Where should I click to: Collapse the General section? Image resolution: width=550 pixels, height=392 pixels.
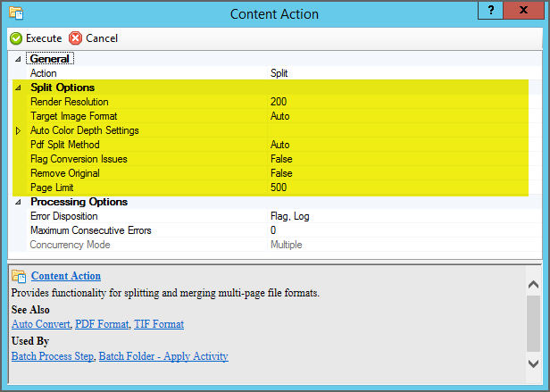tap(18, 59)
